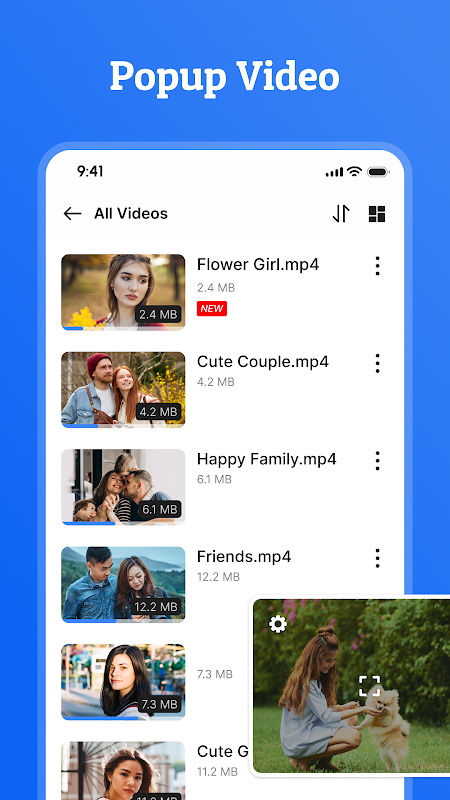The width and height of the screenshot is (450, 800).
Task: Switch to grid view layout icon
Action: [x=377, y=214]
